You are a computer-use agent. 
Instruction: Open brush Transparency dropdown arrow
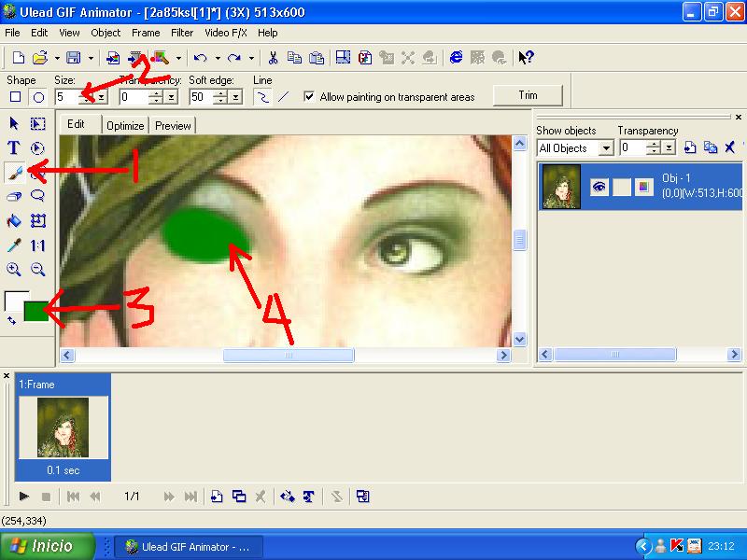pos(172,97)
